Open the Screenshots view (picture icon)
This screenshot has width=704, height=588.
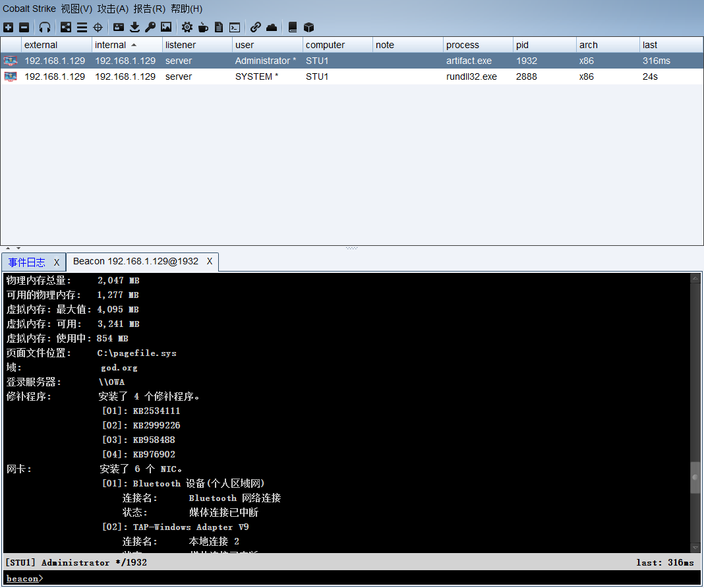point(166,28)
